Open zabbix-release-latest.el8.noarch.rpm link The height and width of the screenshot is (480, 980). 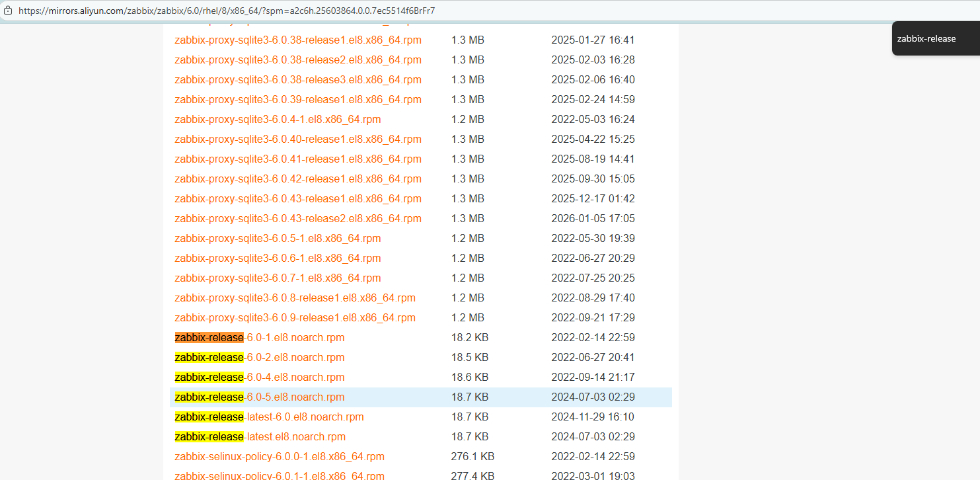(x=260, y=437)
